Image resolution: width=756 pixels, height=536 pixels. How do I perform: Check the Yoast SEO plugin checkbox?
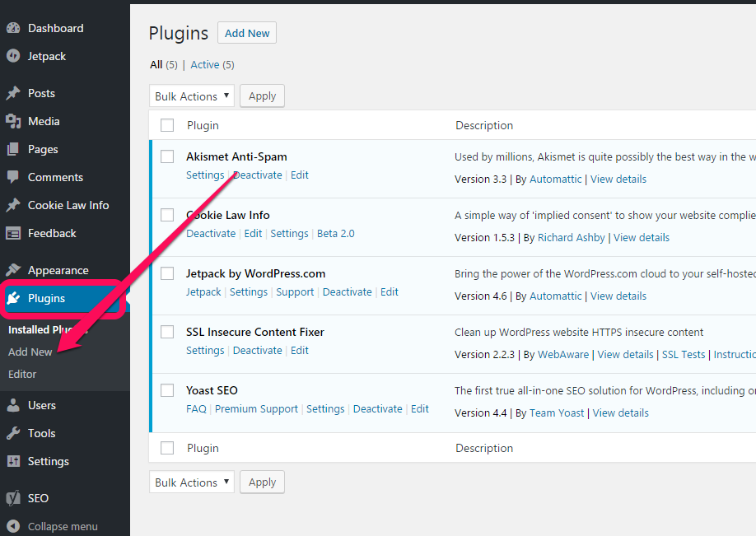pos(167,390)
